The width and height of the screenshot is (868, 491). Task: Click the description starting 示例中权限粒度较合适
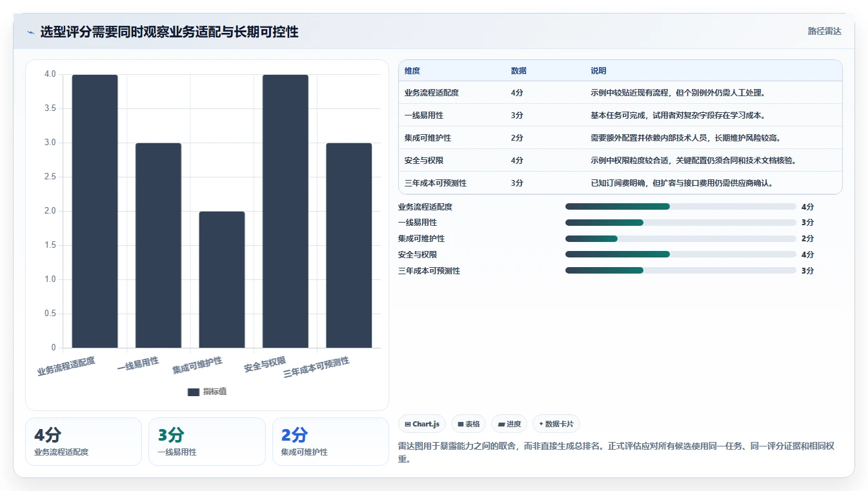693,161
